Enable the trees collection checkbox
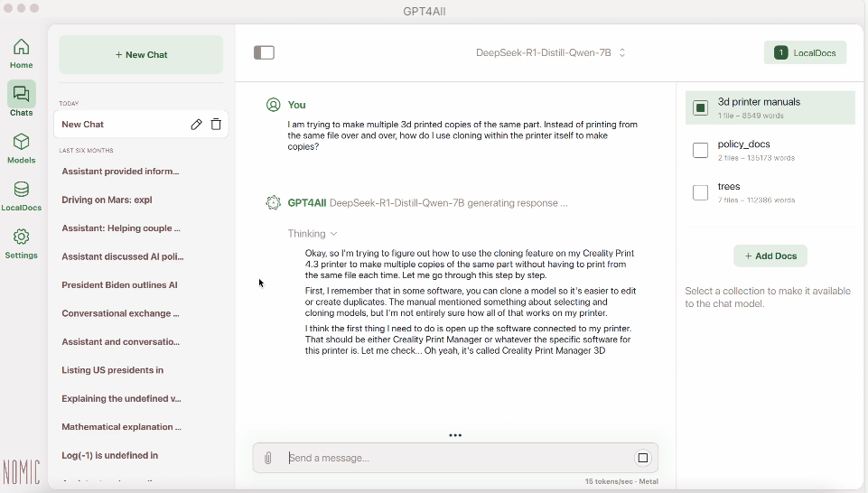Image resolution: width=868 pixels, height=493 pixels. (x=700, y=193)
